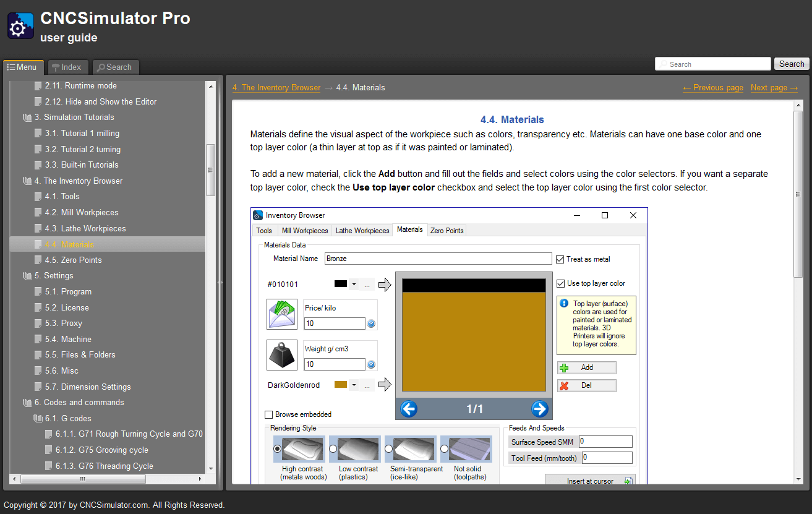Click ellipsis button beside DarkGoldenrod color

367,385
